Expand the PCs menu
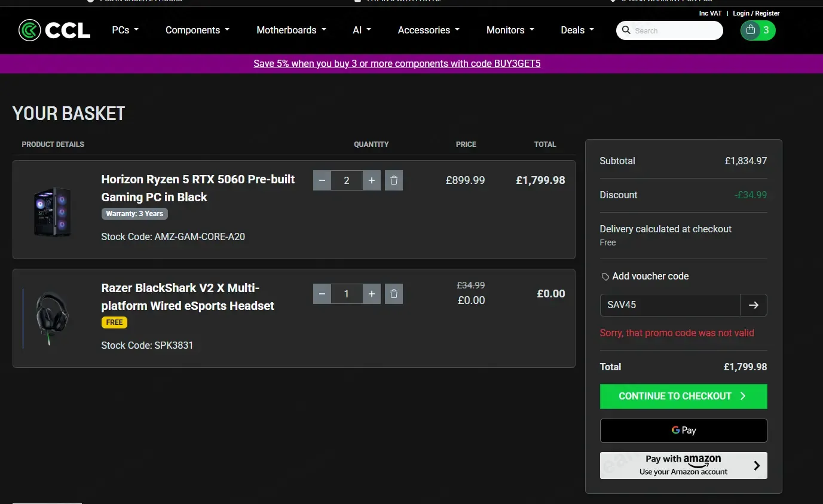The width and height of the screenshot is (823, 504). pyautogui.click(x=126, y=30)
